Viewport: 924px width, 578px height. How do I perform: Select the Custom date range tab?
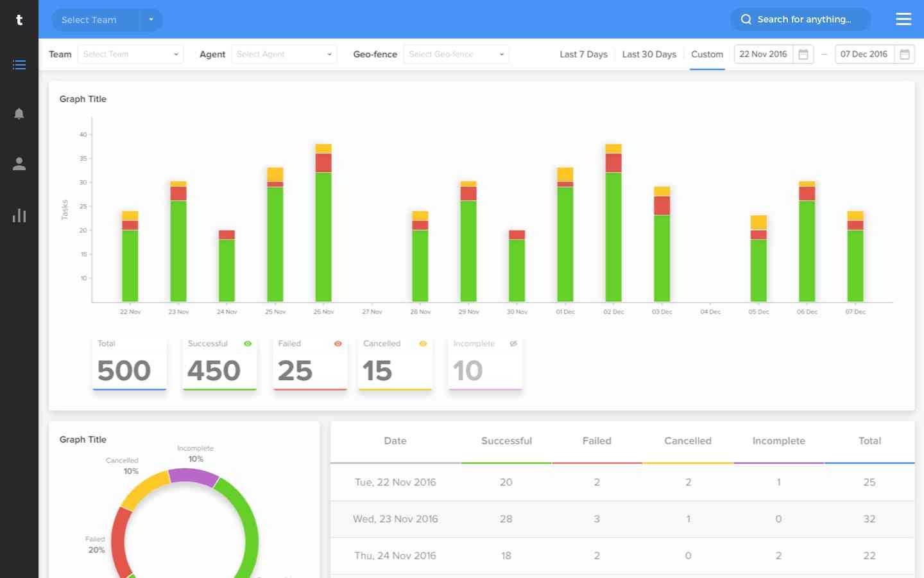pos(707,55)
